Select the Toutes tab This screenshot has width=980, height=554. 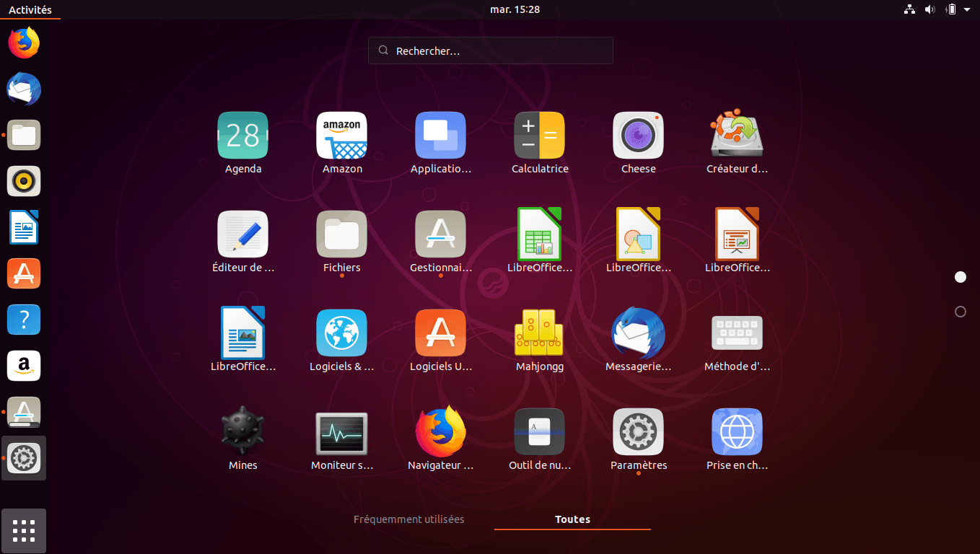572,519
